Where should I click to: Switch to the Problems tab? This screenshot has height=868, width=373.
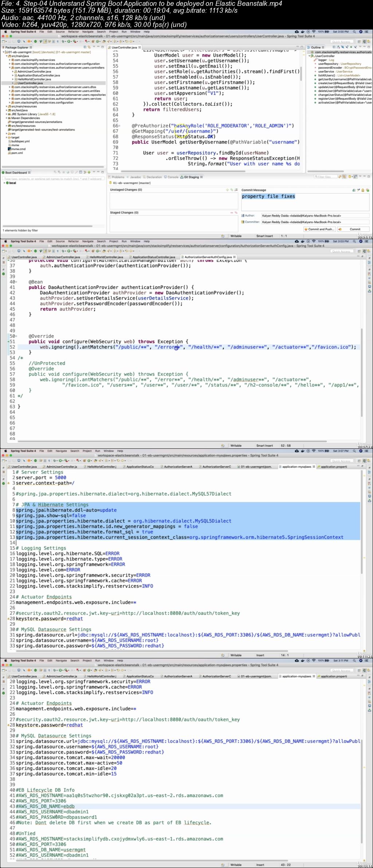click(x=116, y=177)
